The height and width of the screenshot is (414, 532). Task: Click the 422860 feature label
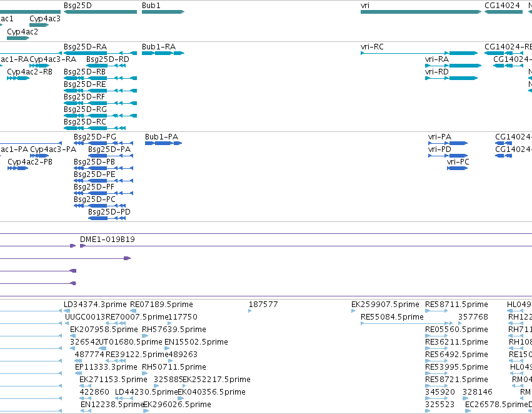(94, 392)
